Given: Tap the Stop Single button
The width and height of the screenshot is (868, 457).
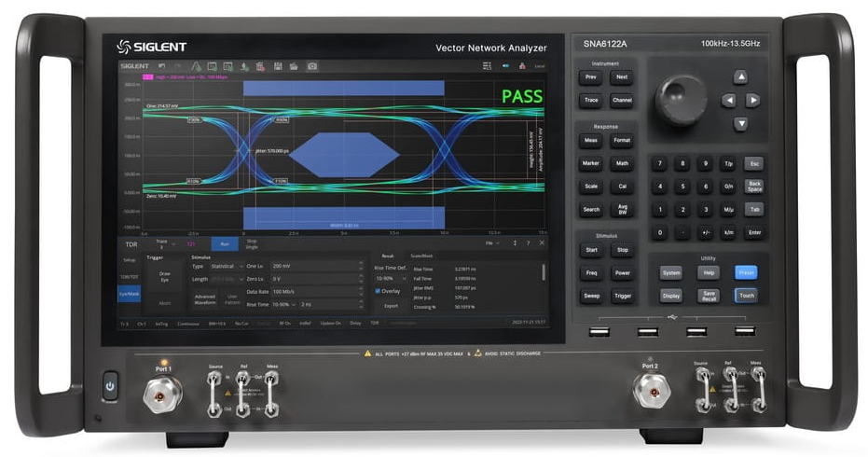Looking at the screenshot, I should point(252,243).
